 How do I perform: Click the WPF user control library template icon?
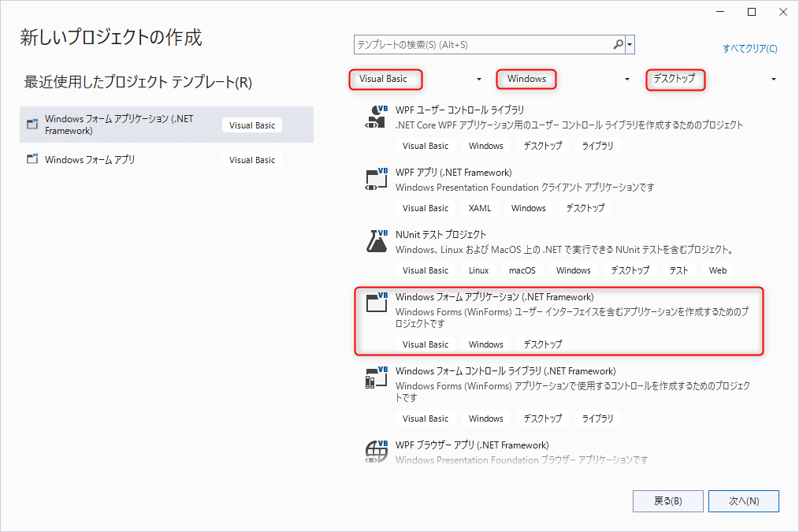(x=377, y=117)
